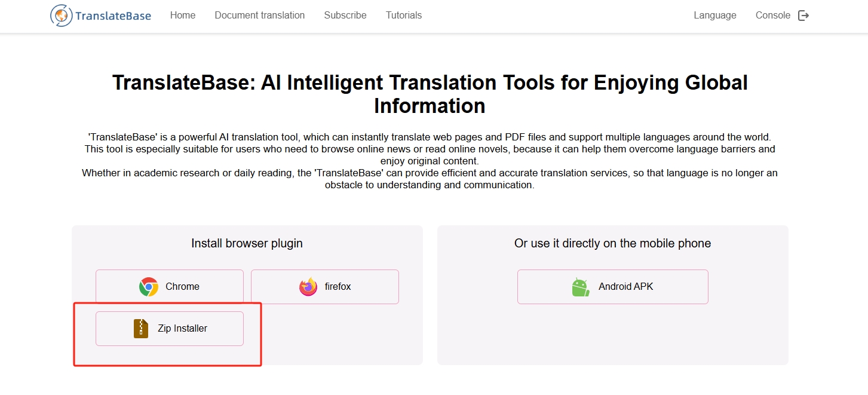
Task: Go to the Home page
Action: (x=183, y=16)
